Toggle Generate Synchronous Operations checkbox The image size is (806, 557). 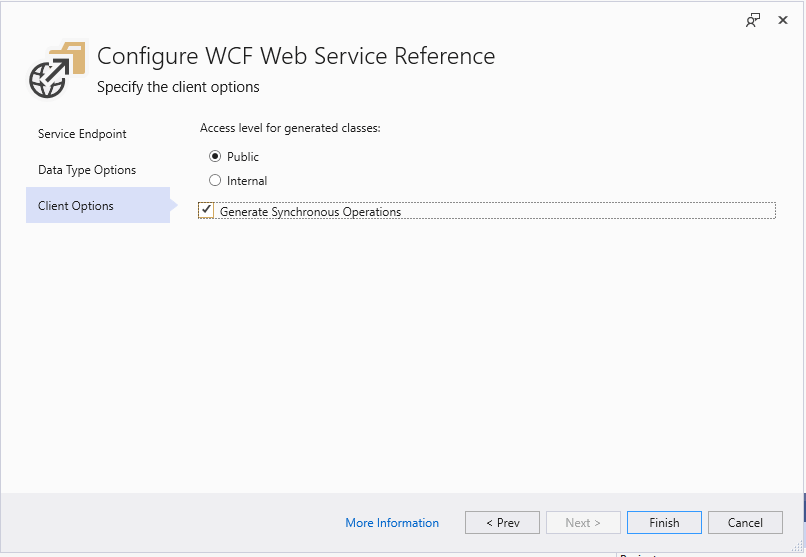pos(207,211)
